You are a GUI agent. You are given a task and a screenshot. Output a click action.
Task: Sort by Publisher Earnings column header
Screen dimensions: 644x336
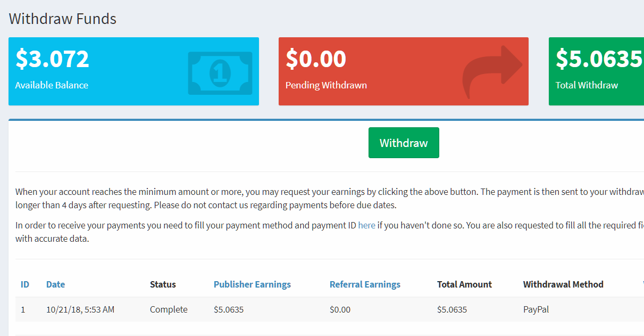pyautogui.click(x=252, y=284)
